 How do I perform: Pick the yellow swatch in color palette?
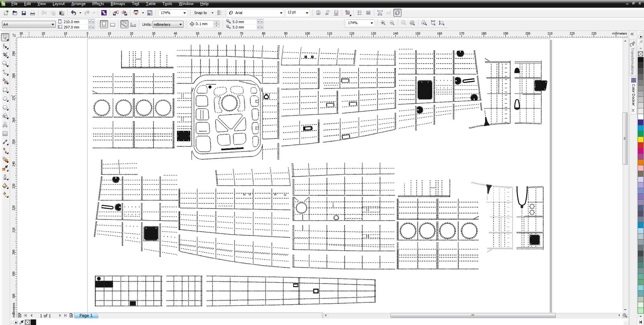(640, 140)
